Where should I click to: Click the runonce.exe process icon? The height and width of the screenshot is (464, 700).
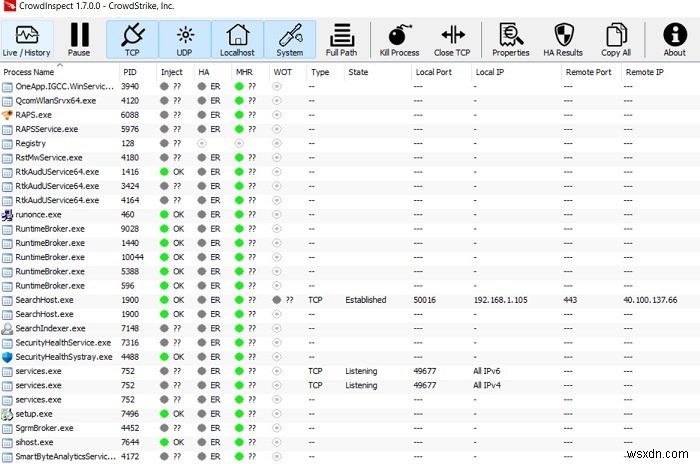[7, 215]
